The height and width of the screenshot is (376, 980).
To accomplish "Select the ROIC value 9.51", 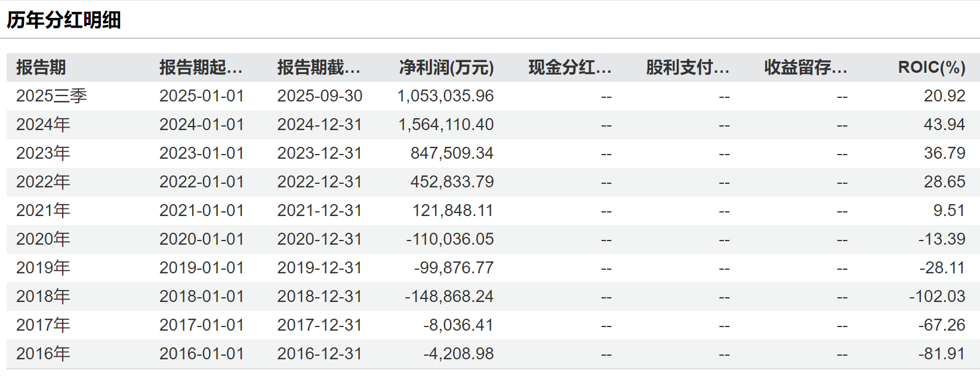I will (x=949, y=211).
